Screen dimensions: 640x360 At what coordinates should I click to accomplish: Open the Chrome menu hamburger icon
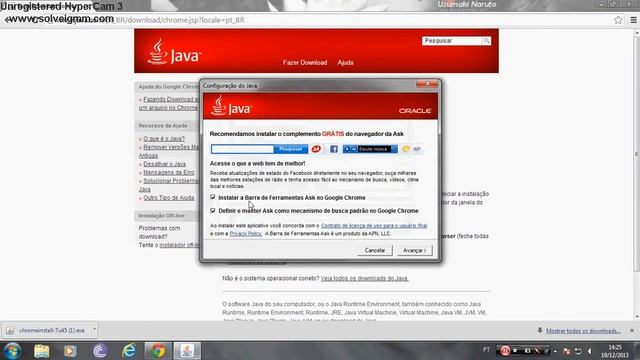coord(633,20)
